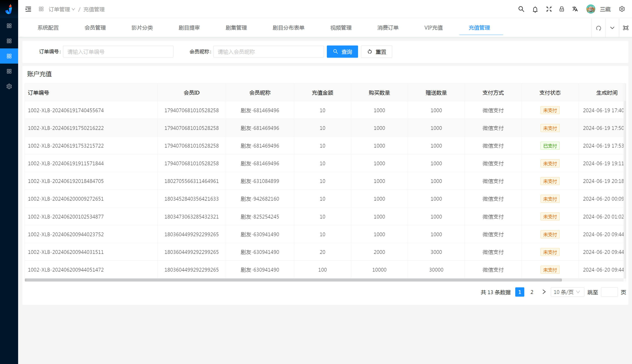Collapse the sidebar menu with fold icon
Viewport: 632px width, 364px height.
point(28,9)
